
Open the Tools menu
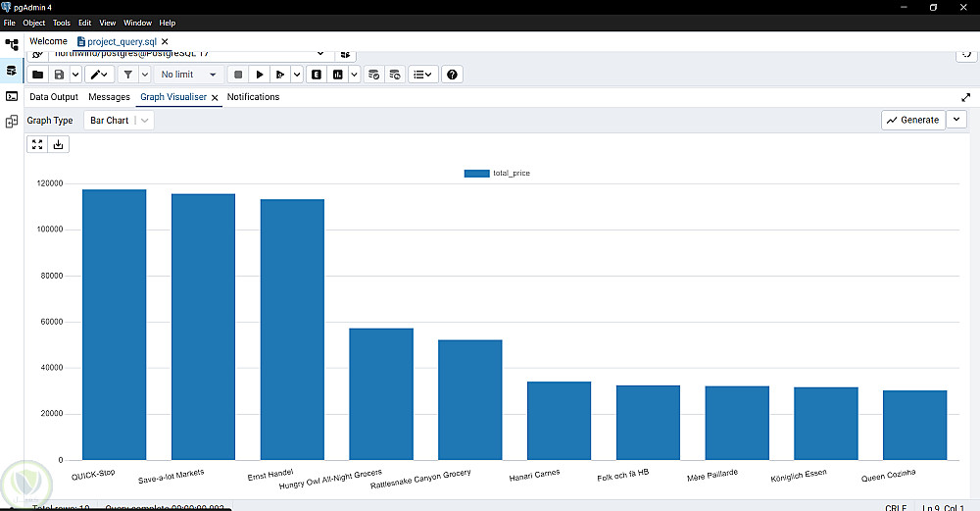pos(61,24)
